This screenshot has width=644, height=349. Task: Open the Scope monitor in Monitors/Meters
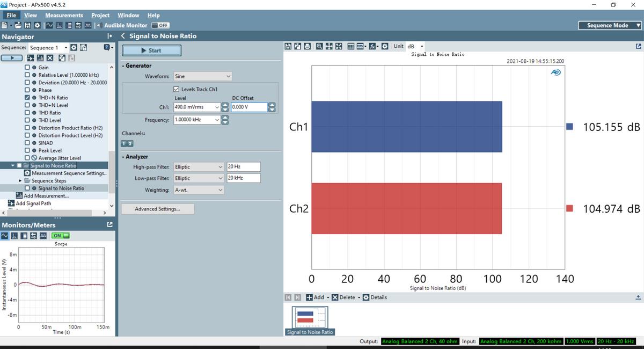click(x=5, y=235)
